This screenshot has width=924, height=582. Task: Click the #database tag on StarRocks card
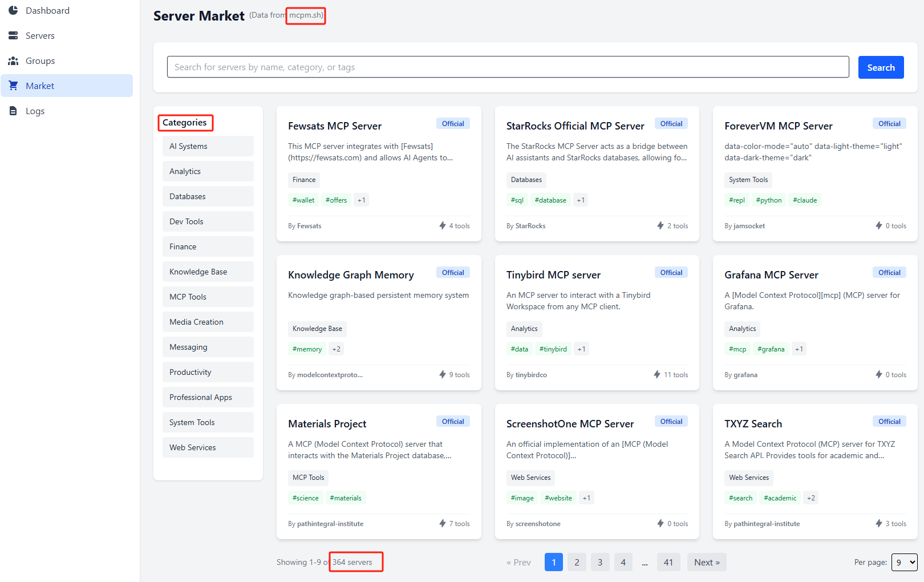[550, 200]
